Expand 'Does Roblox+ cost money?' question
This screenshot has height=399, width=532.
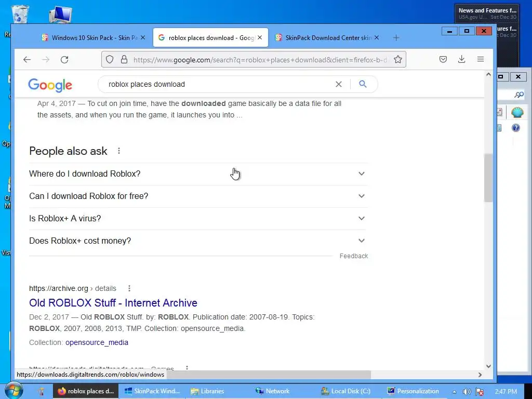click(x=198, y=241)
